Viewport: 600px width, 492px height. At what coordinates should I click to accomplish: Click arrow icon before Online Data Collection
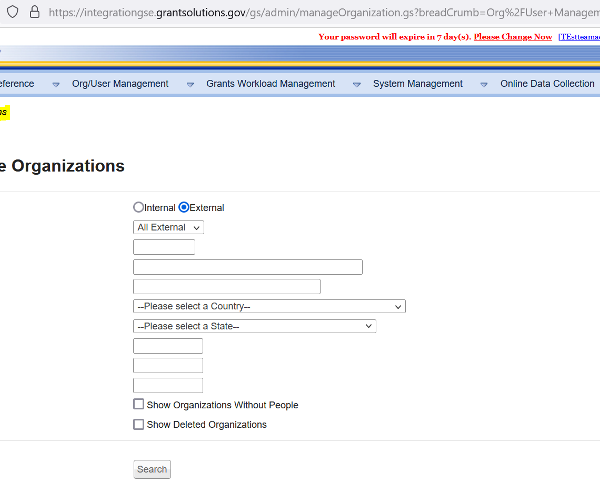coord(484,84)
